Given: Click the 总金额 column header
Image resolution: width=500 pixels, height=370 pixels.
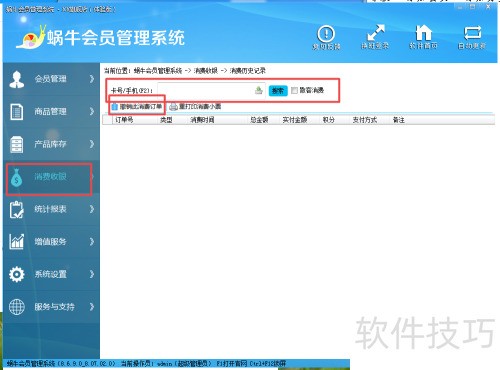Looking at the screenshot, I should [x=259, y=120].
